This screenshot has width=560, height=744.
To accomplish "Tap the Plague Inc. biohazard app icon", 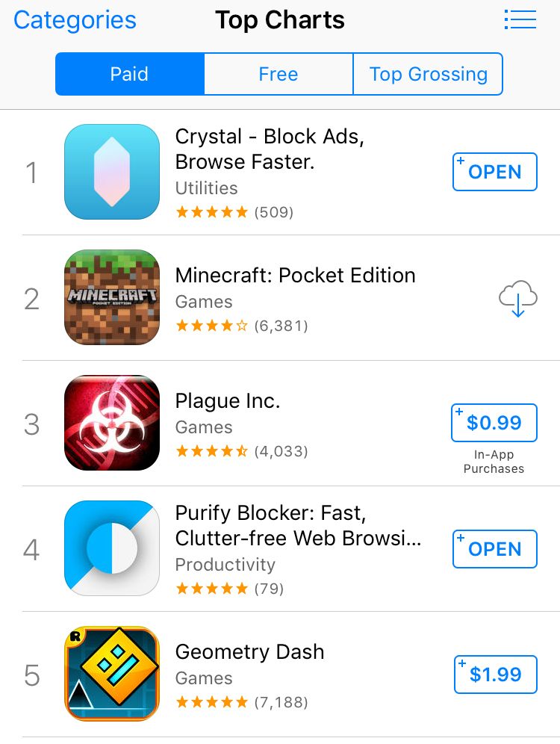I will click(x=112, y=423).
